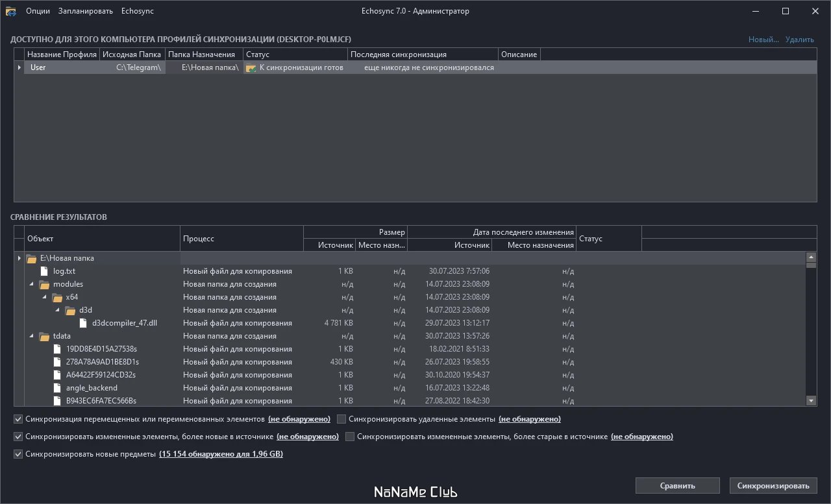Click the date 18.02.2021 8:51:33
Screen dimensions: 831x504
pos(459,349)
